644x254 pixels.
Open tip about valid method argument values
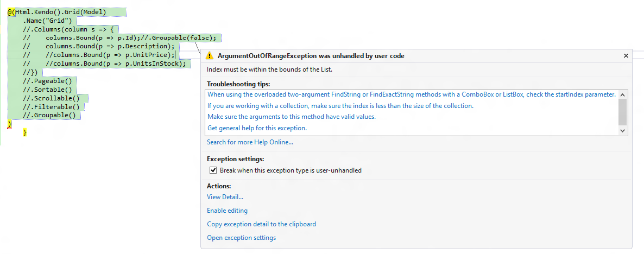pyautogui.click(x=291, y=117)
